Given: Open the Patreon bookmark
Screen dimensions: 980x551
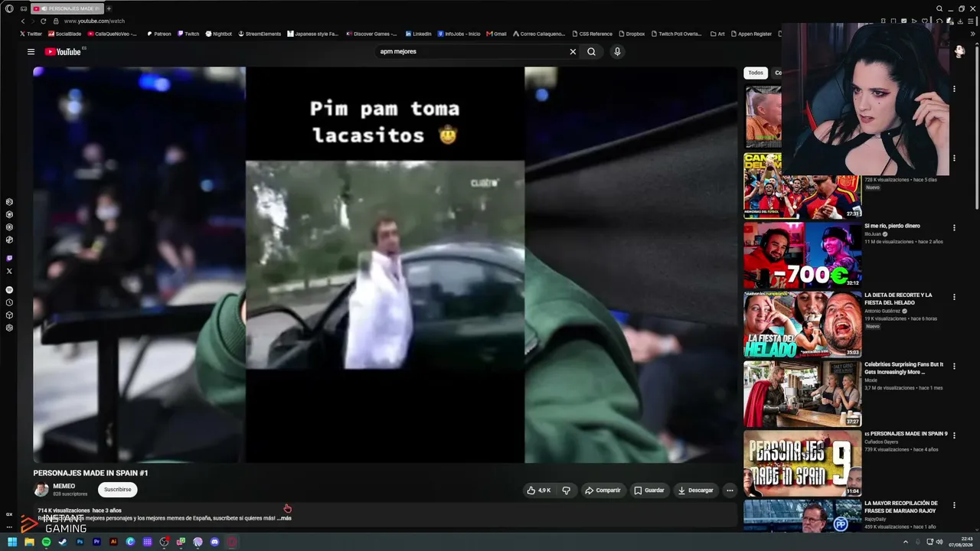Looking at the screenshot, I should (x=159, y=34).
